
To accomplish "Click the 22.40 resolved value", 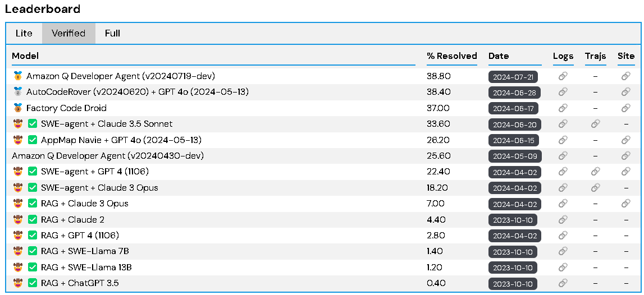I will tap(439, 172).
